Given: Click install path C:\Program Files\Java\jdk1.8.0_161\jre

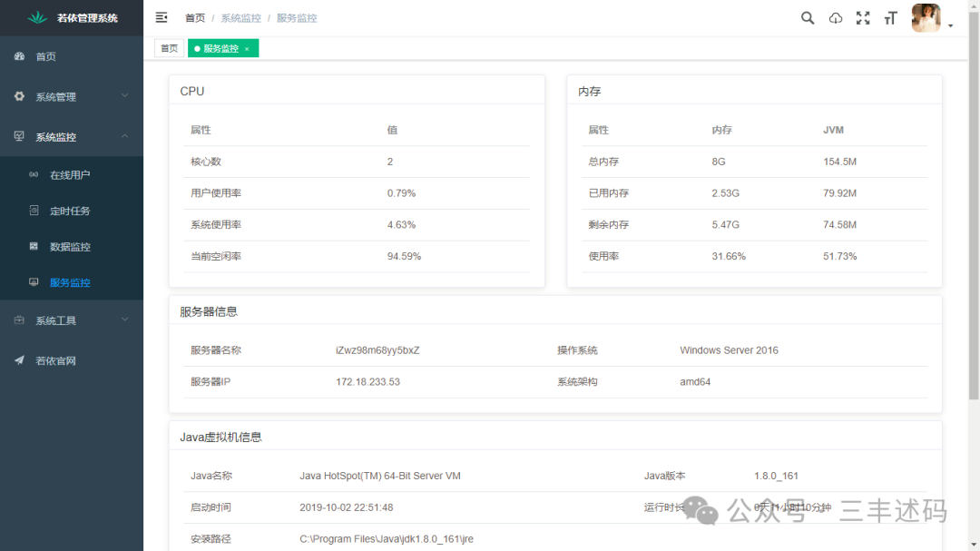Looking at the screenshot, I should (x=387, y=538).
